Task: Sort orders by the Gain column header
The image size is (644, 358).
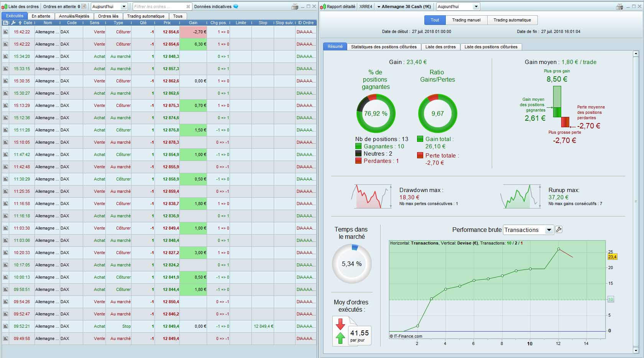Action: click(193, 23)
